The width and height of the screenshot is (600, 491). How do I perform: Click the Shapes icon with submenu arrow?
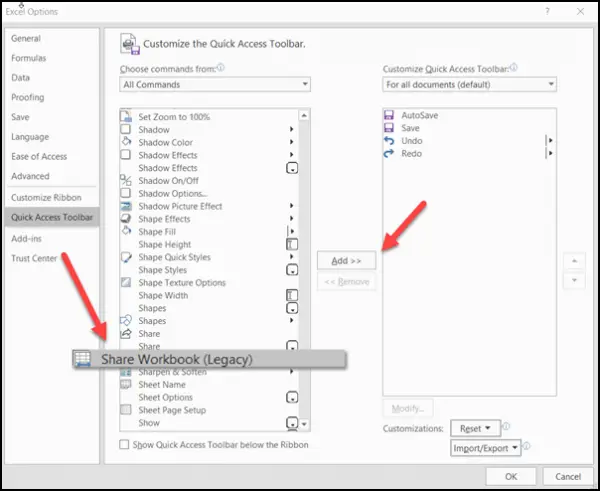[126, 320]
